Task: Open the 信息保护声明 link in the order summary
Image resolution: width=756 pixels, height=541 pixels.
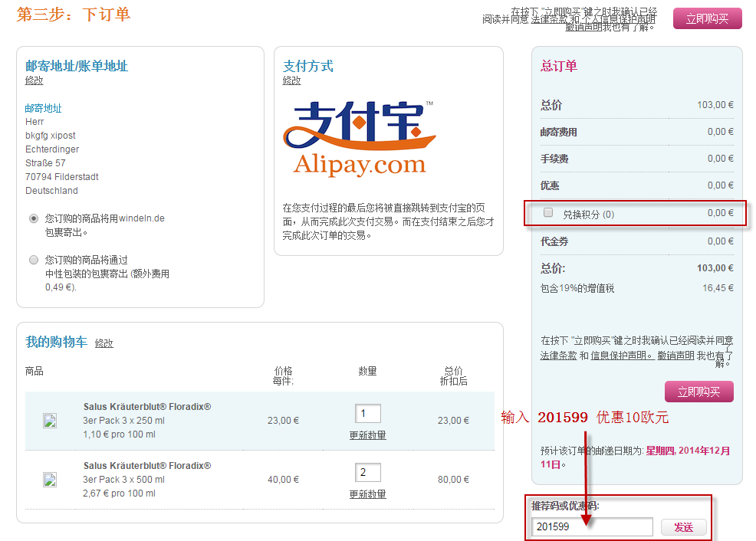Action: [x=623, y=356]
